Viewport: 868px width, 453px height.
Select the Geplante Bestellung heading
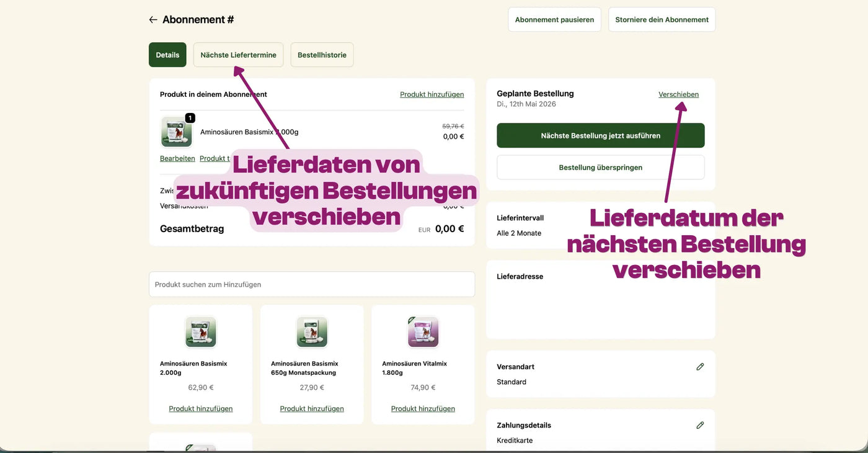535,94
